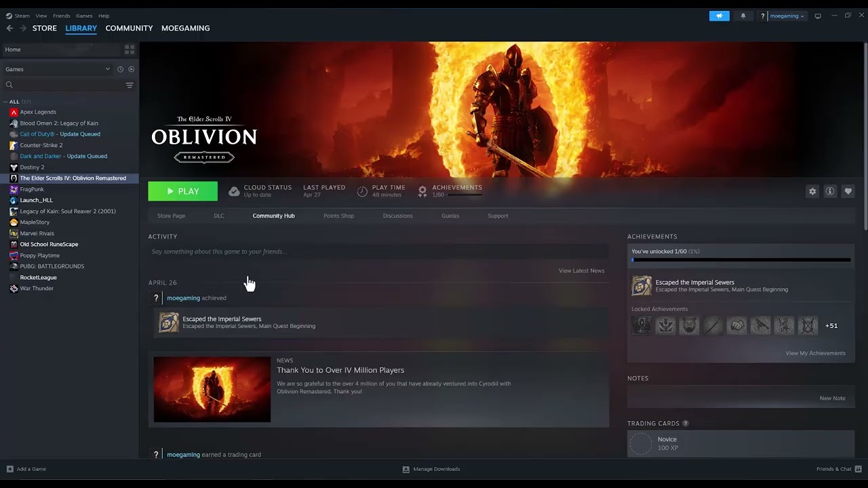Open the notifications bell

743,16
